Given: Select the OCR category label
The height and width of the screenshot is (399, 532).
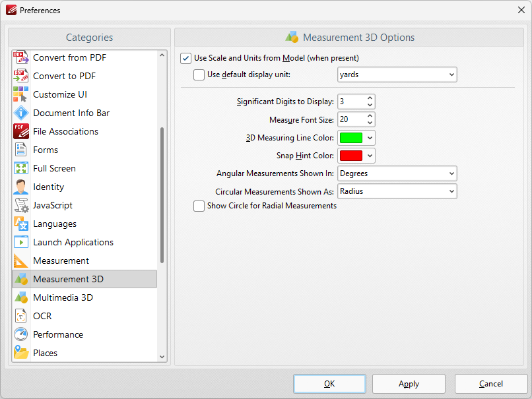Looking at the screenshot, I should (x=42, y=316).
